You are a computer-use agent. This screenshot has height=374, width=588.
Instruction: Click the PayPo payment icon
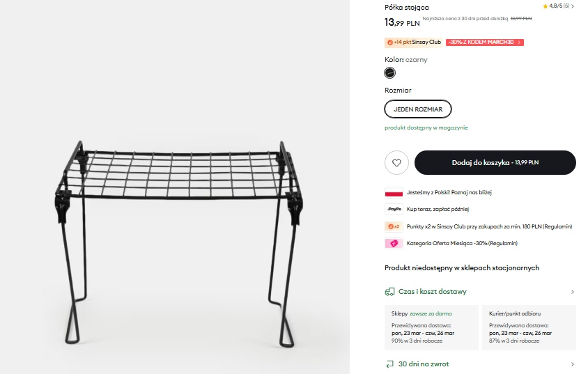coord(394,209)
